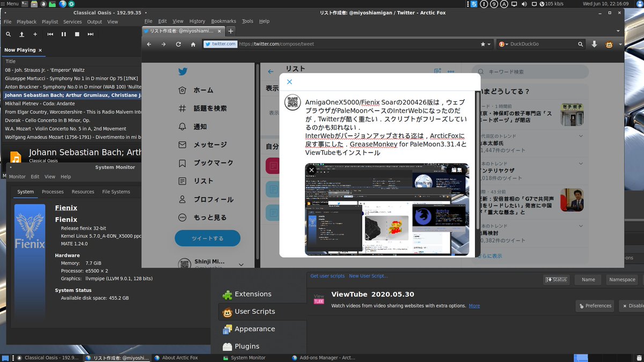Reload the Twitter page
The height and width of the screenshot is (362, 644).
[x=178, y=44]
